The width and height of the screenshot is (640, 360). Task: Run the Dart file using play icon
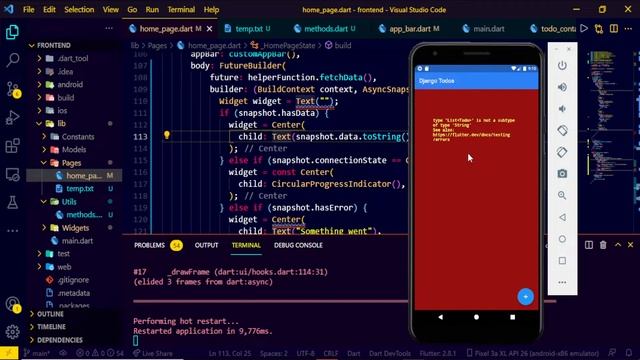point(584,29)
